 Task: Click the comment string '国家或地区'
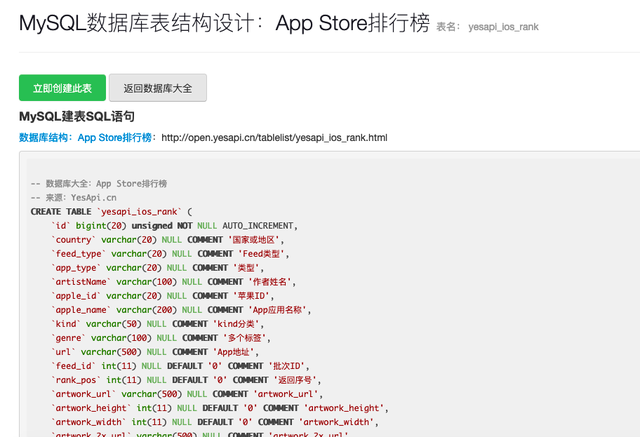click(253, 240)
